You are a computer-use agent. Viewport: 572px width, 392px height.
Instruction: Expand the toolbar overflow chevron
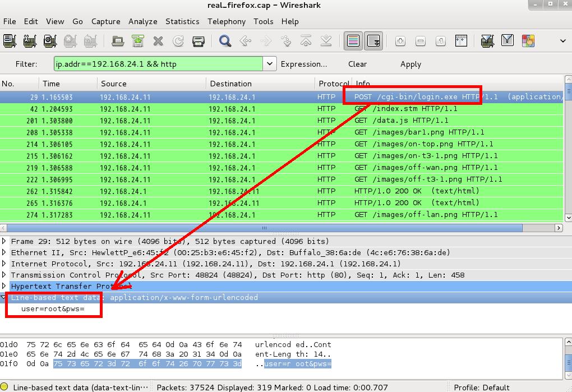pyautogui.click(x=563, y=41)
